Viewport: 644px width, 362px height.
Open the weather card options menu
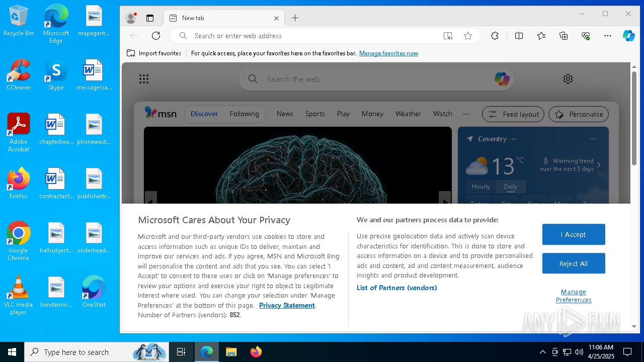coord(594,139)
